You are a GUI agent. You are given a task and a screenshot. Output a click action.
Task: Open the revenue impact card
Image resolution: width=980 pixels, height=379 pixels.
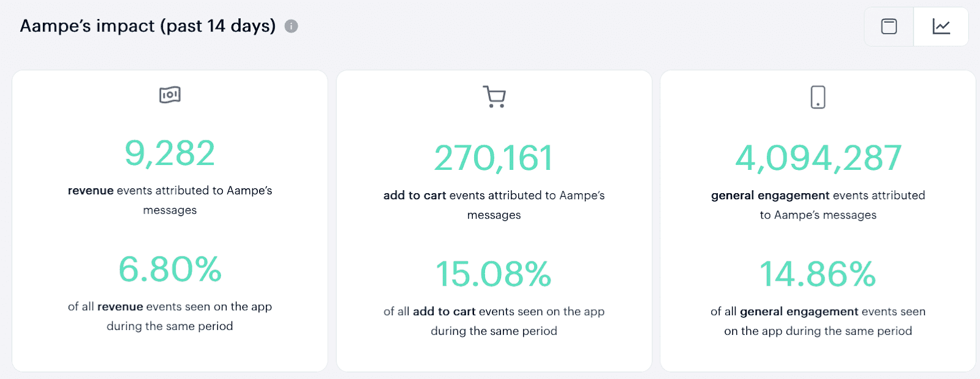point(170,221)
